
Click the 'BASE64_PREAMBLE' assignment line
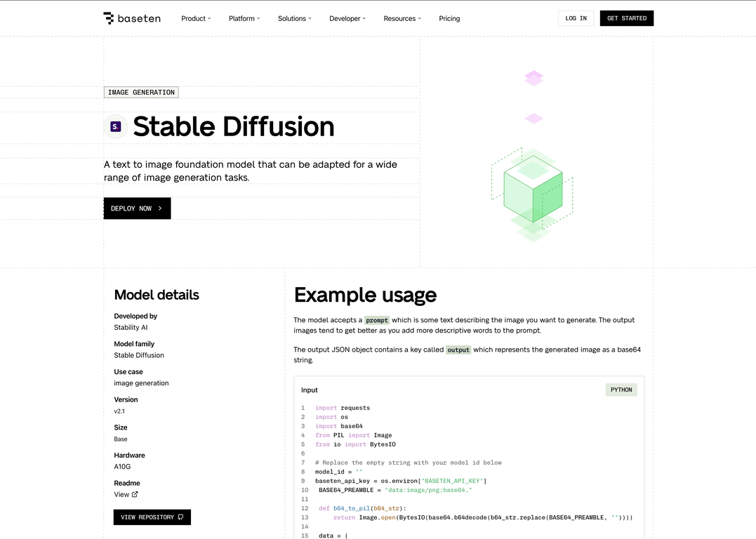(395, 491)
